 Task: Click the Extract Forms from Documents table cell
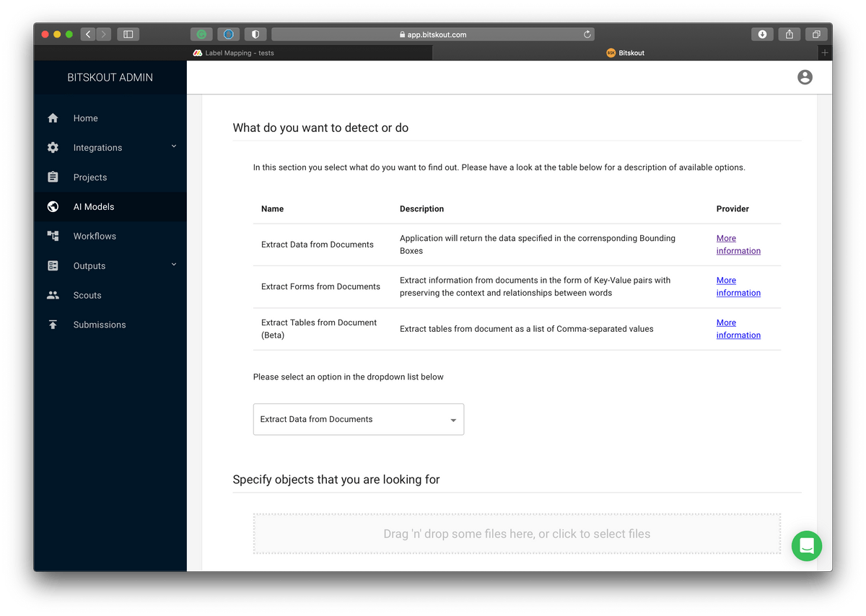[320, 286]
